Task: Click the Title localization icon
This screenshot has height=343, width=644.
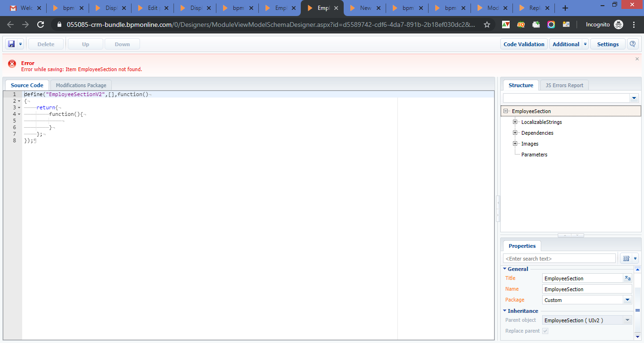Action: click(x=627, y=278)
